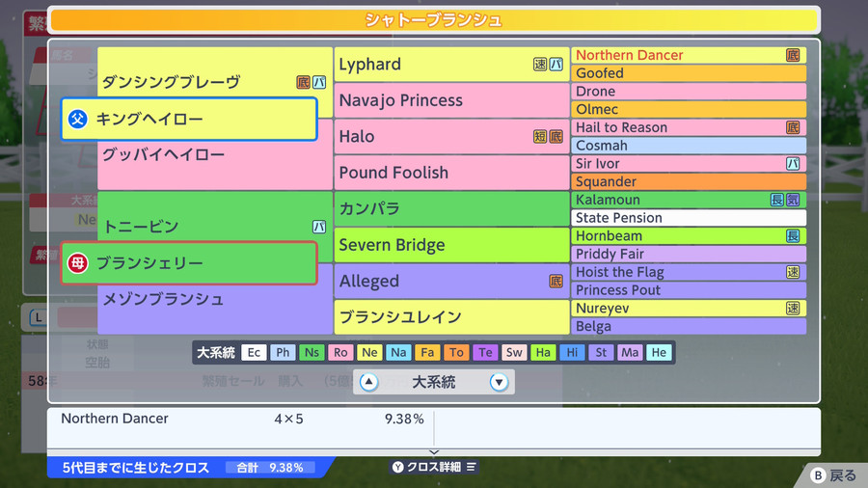The image size is (868, 488).
Task: Click the 底 badge on ダンシングブレーヴ
Action: [303, 82]
